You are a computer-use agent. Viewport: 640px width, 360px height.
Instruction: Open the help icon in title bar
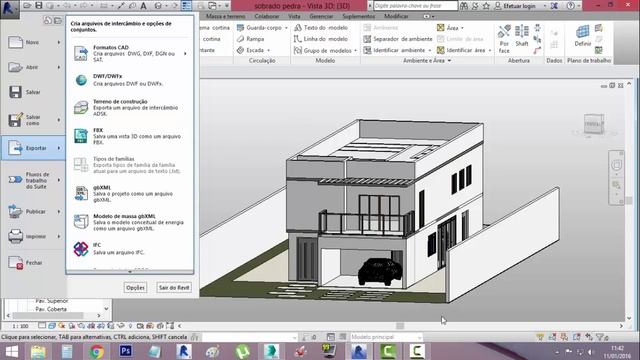point(571,6)
